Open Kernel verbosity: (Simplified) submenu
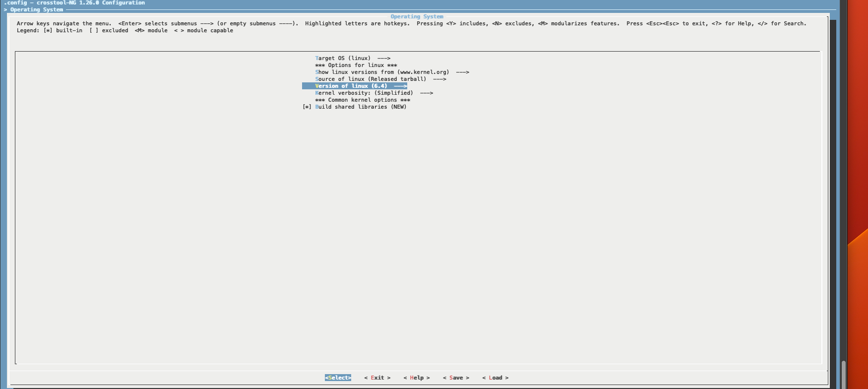The height and width of the screenshot is (389, 868). tap(374, 93)
